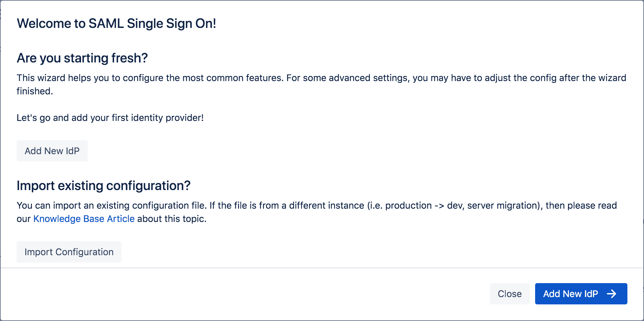
Task: Click the Close button in the footer
Action: (510, 294)
